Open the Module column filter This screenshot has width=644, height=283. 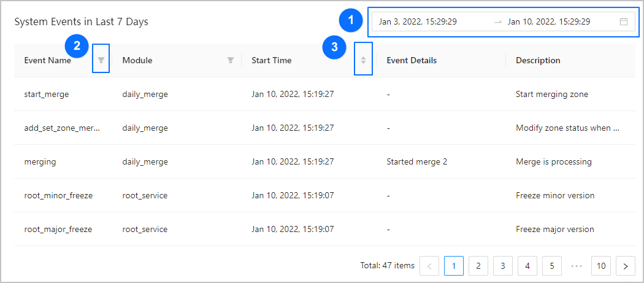pos(231,60)
